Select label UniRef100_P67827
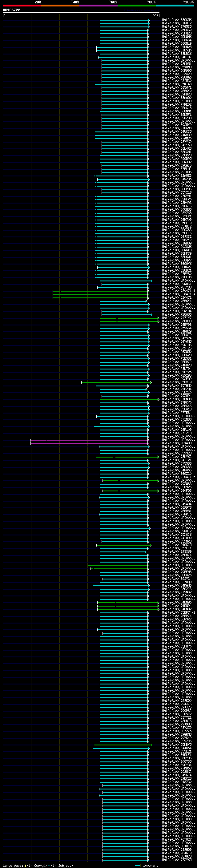This screenshot has height=868, width=197. point(176,839)
